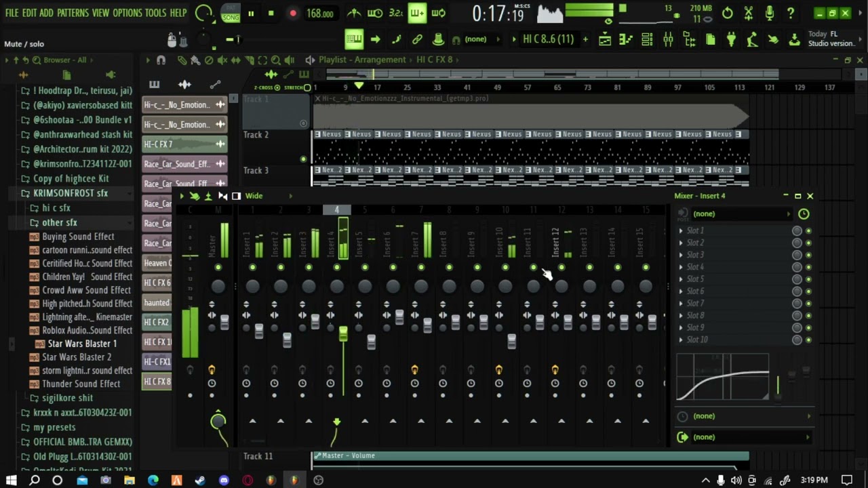Open the TOOLS menu
The image size is (868, 488).
[x=155, y=13]
